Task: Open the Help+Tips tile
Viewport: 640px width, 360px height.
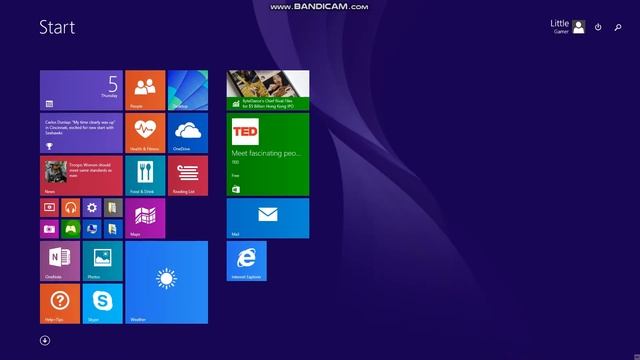Action: 60,304
